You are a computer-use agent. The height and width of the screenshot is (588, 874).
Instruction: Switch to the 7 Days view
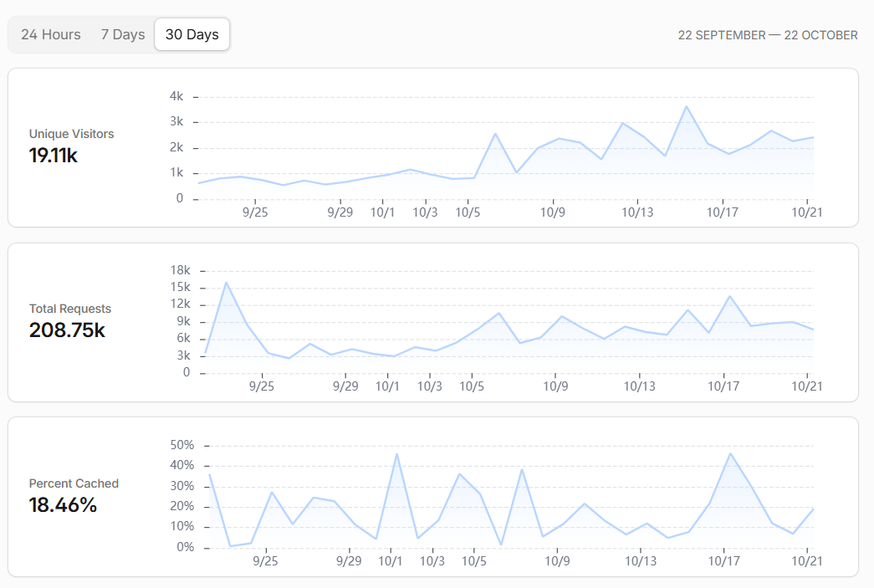point(123,34)
